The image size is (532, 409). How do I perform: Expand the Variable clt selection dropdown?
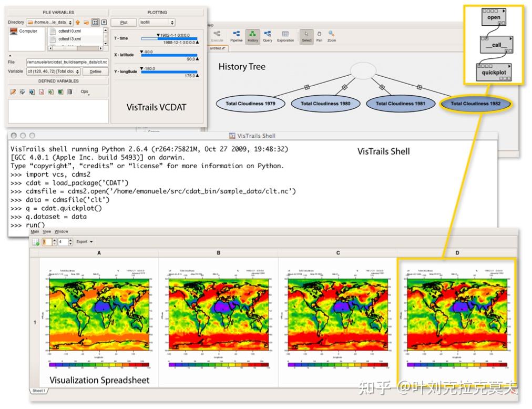click(53, 71)
